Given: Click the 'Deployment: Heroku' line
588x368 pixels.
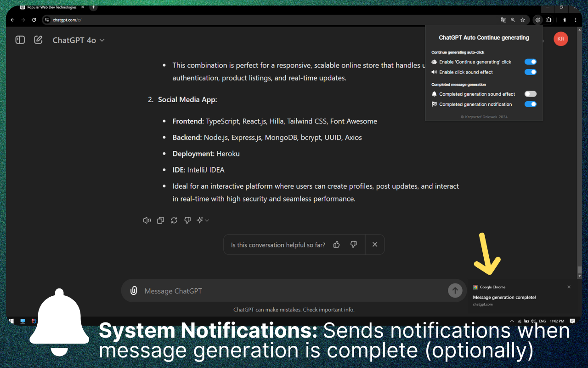Looking at the screenshot, I should coord(206,154).
